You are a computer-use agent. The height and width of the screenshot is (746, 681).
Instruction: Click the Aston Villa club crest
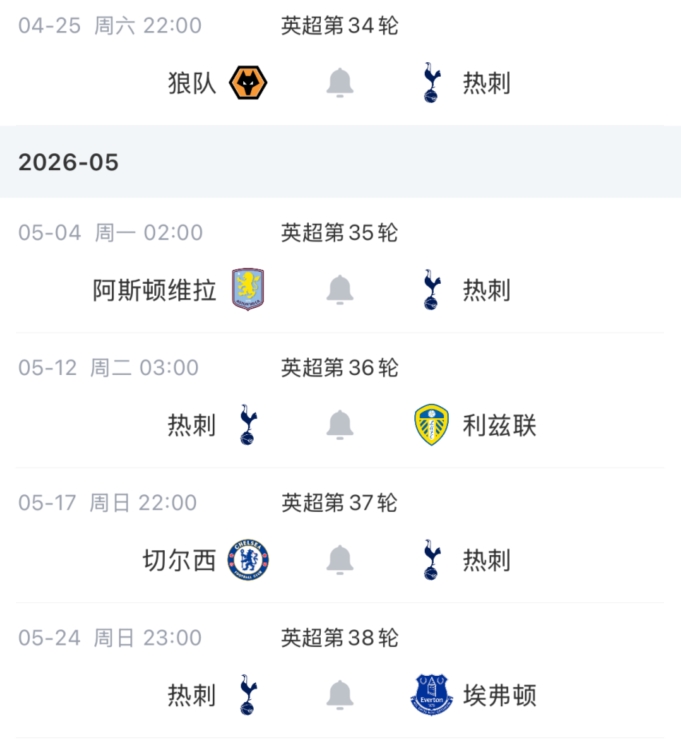[x=248, y=290]
